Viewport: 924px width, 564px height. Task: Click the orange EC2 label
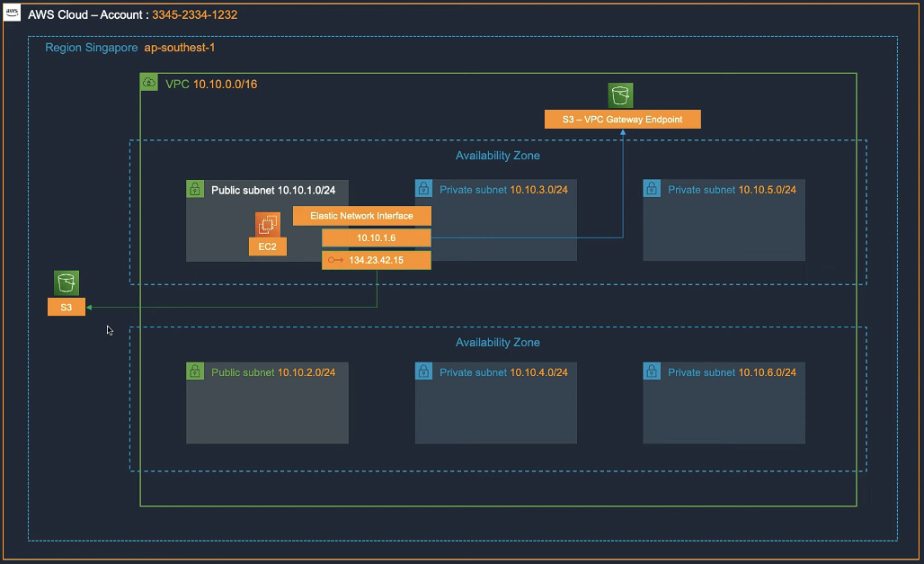click(267, 246)
